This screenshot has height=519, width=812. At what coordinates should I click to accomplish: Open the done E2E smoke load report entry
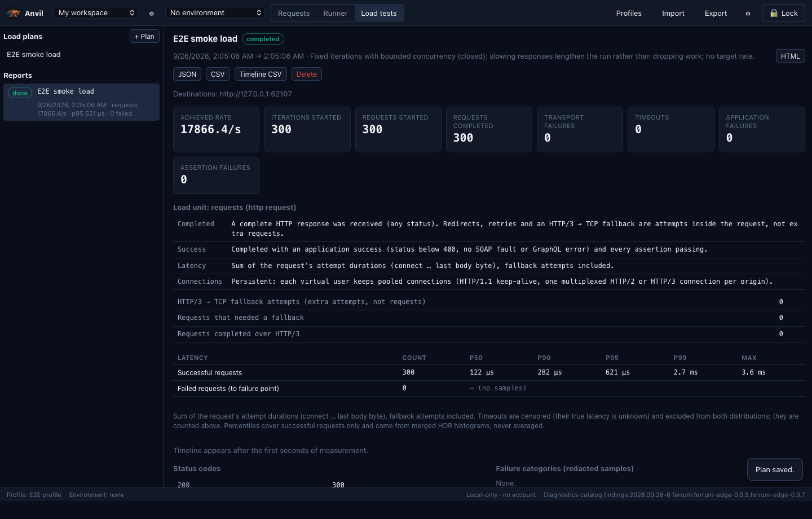tap(81, 102)
